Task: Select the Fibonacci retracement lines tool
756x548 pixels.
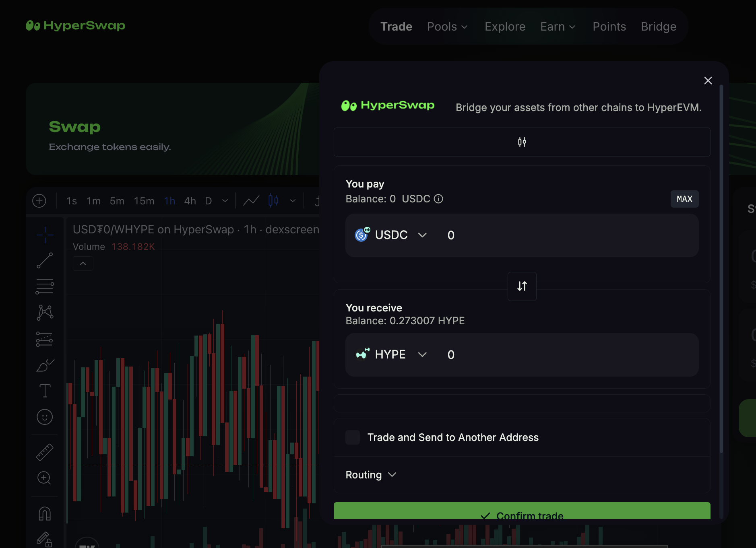Action: coord(45,286)
